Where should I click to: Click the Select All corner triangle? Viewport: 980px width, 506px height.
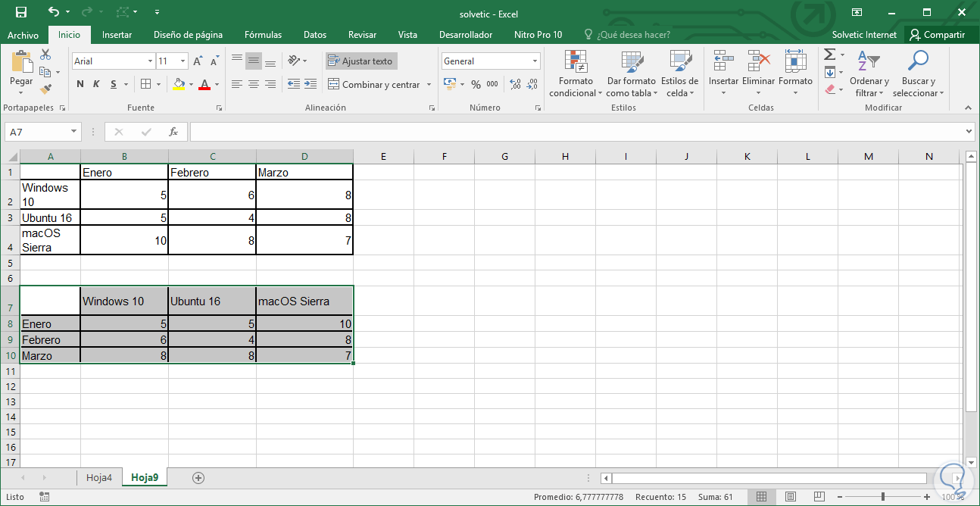coord(11,157)
